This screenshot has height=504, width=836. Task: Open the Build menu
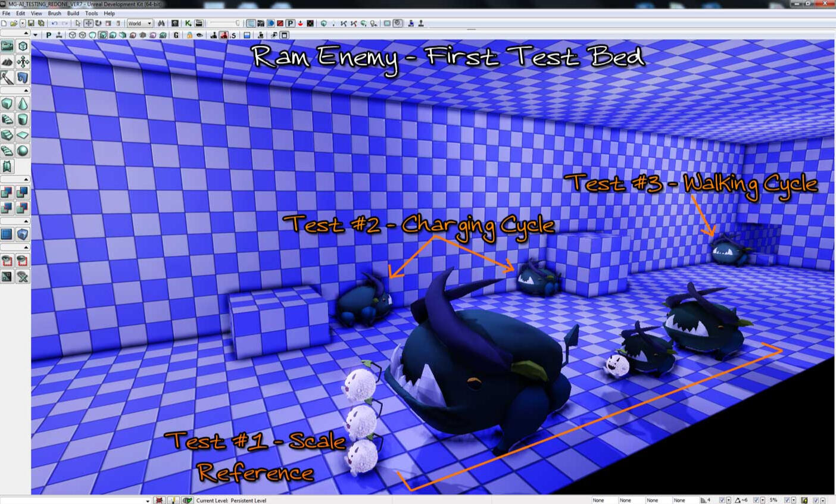73,13
